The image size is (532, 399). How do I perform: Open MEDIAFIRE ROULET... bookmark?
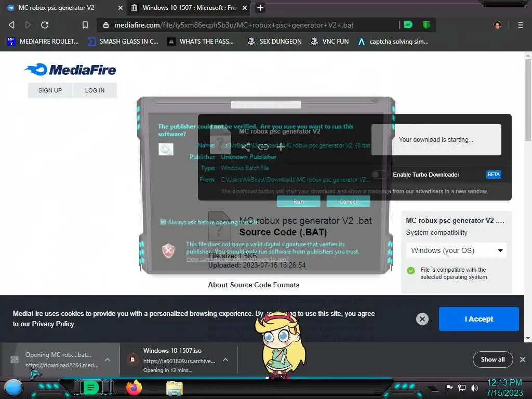[43, 42]
